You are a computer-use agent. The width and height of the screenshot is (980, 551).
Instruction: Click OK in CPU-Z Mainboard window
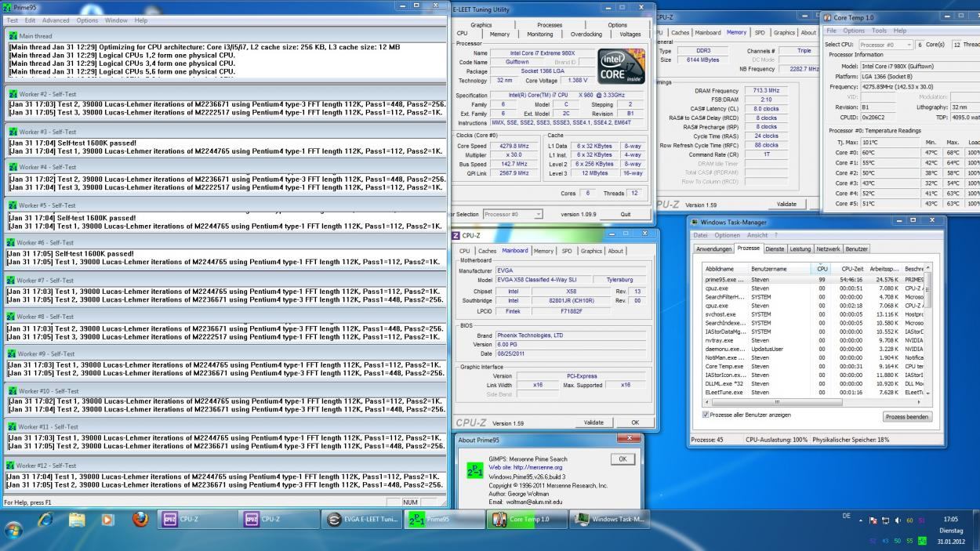point(636,422)
